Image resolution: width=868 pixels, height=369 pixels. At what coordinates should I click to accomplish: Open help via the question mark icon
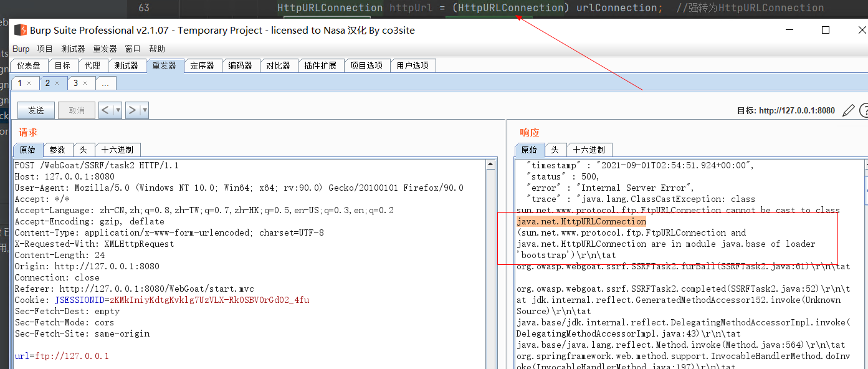coord(864,110)
